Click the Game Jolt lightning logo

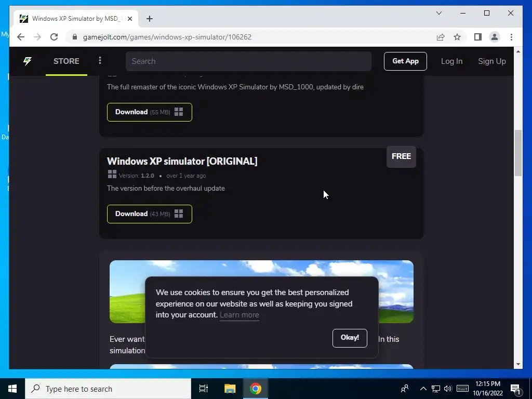(28, 61)
